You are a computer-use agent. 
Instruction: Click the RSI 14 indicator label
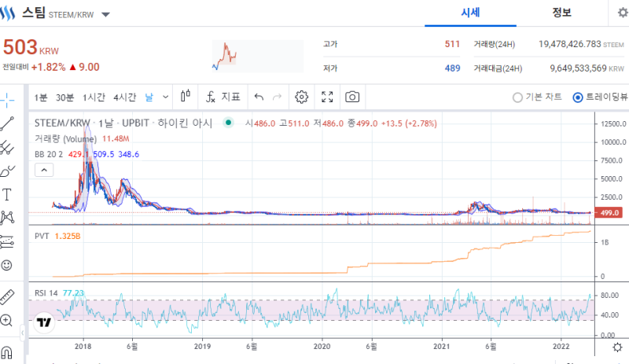coord(46,293)
